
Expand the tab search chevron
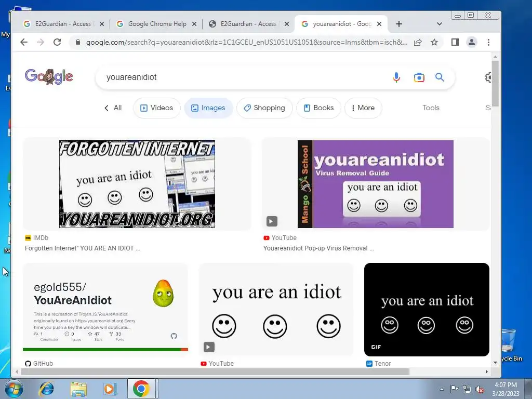(x=440, y=24)
